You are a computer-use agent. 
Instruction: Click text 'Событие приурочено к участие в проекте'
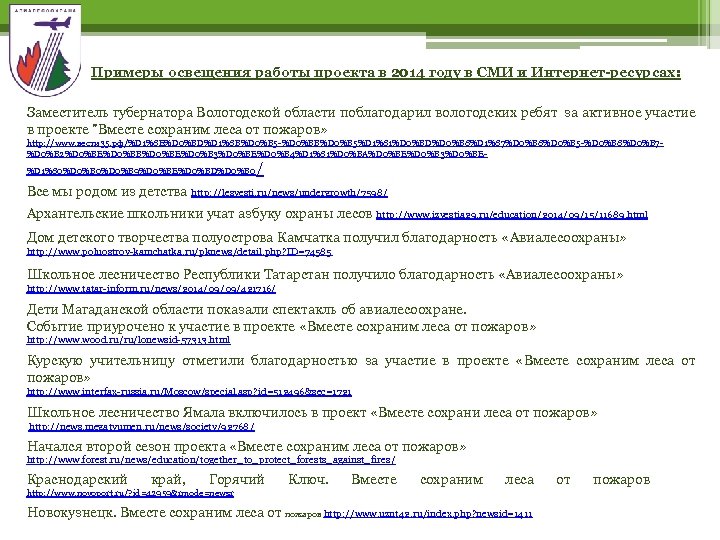[161, 327]
